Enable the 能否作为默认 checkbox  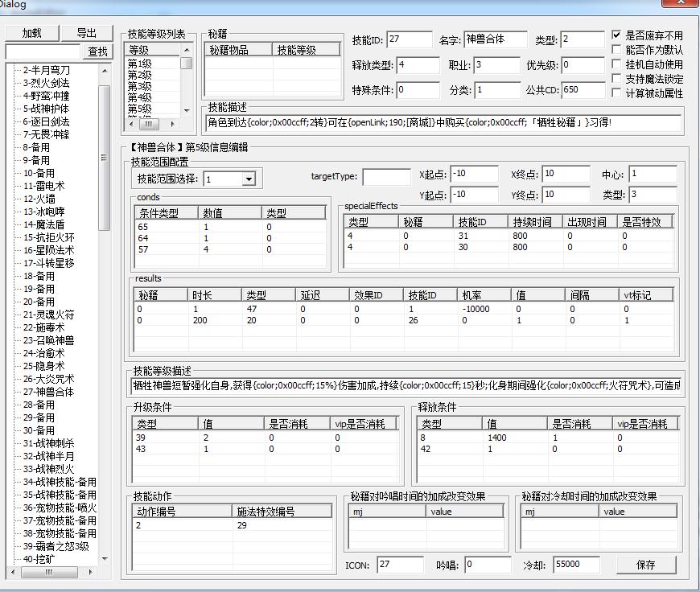(616, 50)
